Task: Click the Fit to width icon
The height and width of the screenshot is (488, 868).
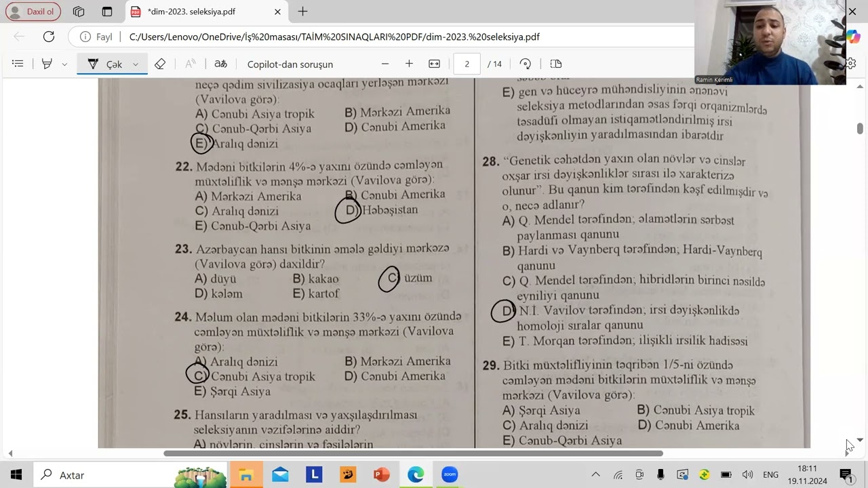Action: point(435,64)
